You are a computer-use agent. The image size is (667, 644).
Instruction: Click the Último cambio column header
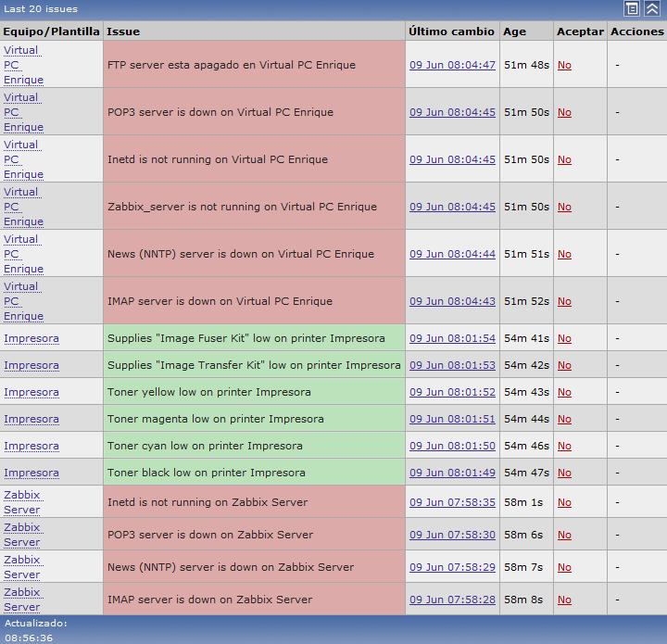pyautogui.click(x=451, y=31)
